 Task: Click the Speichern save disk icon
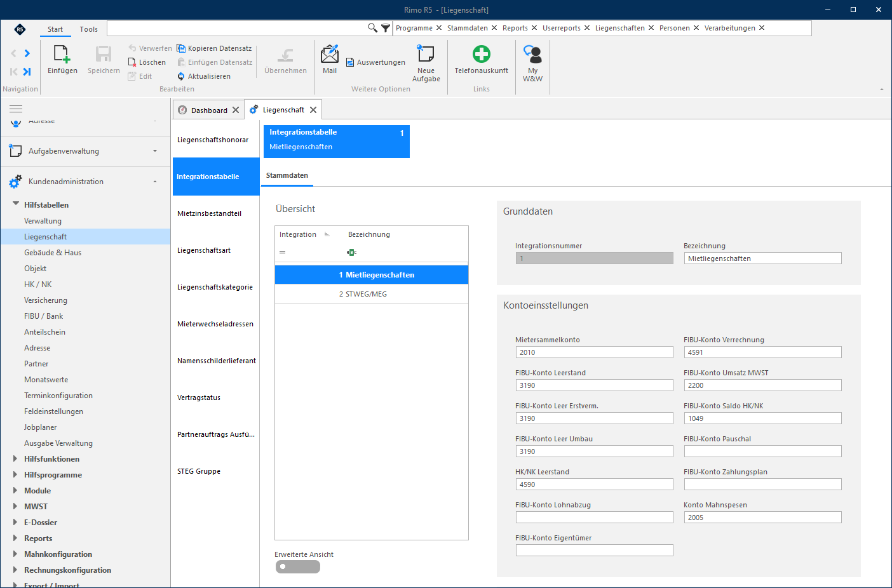(104, 55)
